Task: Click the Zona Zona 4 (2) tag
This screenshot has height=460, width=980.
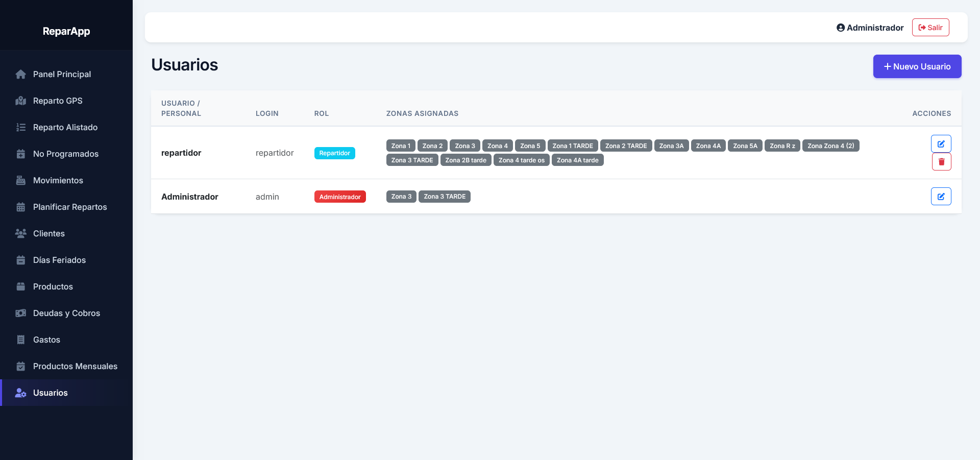Action: coord(830,146)
